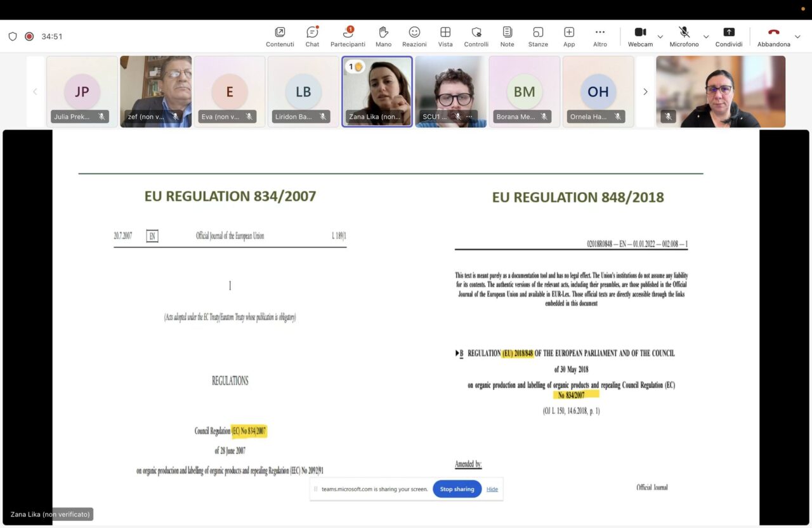Open the Altro more options menu
This screenshot has height=528, width=812.
pyautogui.click(x=599, y=36)
